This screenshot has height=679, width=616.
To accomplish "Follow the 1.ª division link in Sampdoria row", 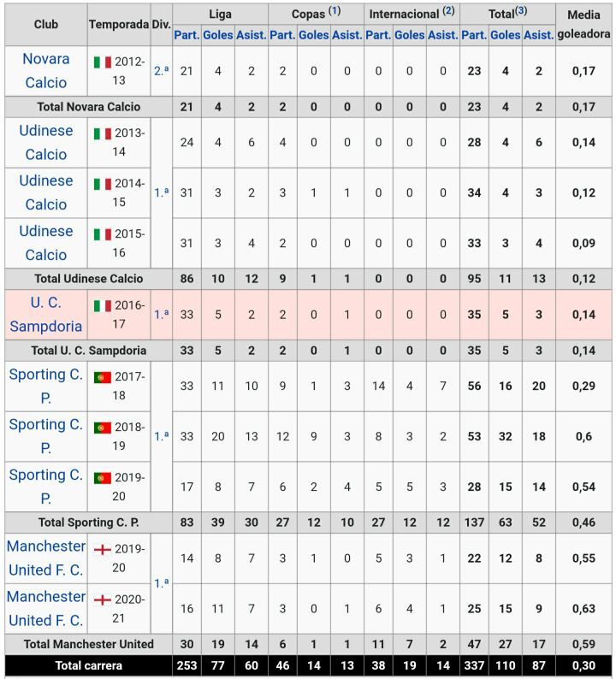I will click(161, 314).
